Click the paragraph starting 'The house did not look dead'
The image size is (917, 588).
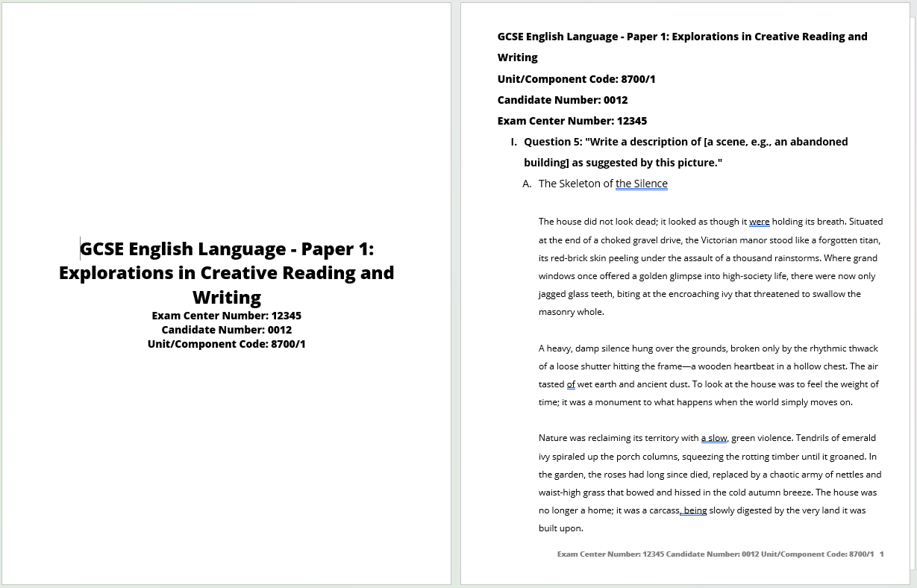(x=710, y=266)
